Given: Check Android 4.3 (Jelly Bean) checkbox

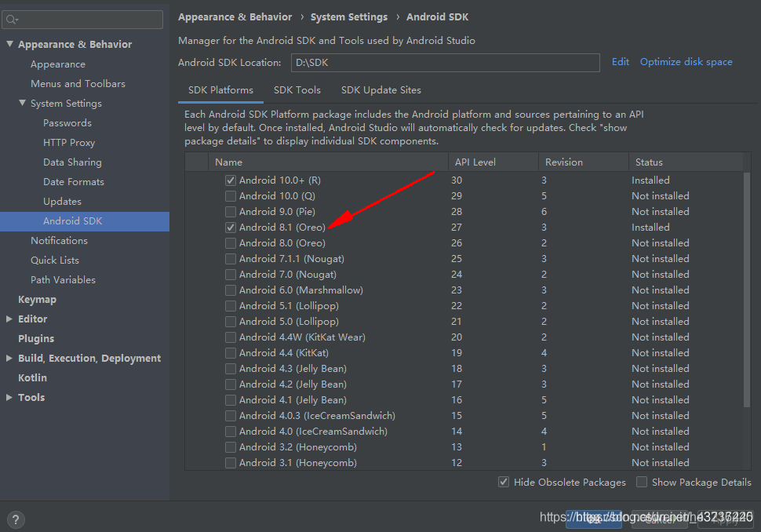Looking at the screenshot, I should tap(231, 369).
